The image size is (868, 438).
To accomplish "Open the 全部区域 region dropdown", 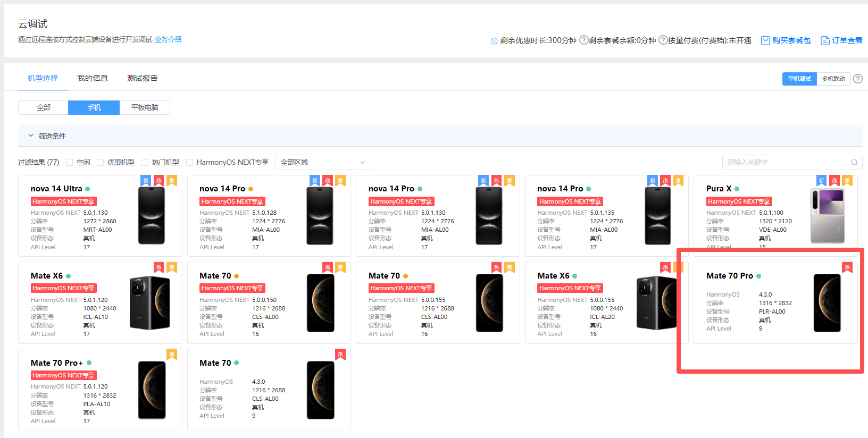I will coord(323,163).
